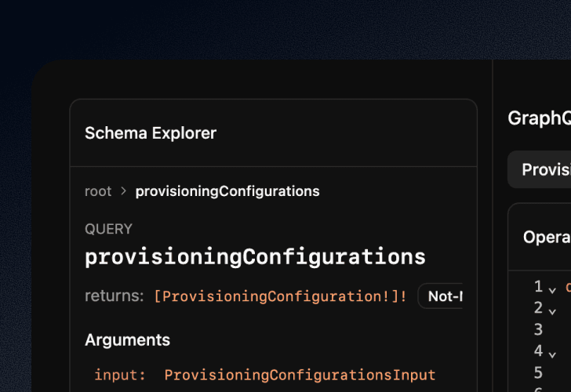
Task: Click the Not-N badge beside the return type
Action: tap(441, 296)
